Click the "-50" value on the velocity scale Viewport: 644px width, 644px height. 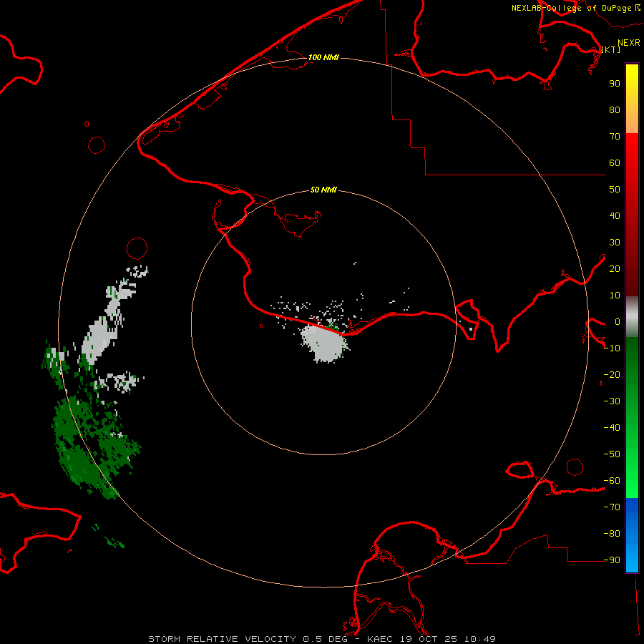pos(612,454)
